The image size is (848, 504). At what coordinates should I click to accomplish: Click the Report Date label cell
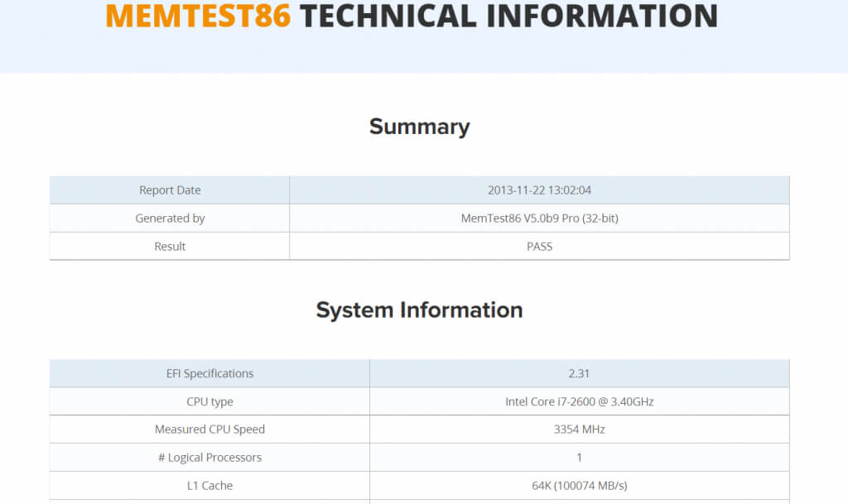click(170, 190)
